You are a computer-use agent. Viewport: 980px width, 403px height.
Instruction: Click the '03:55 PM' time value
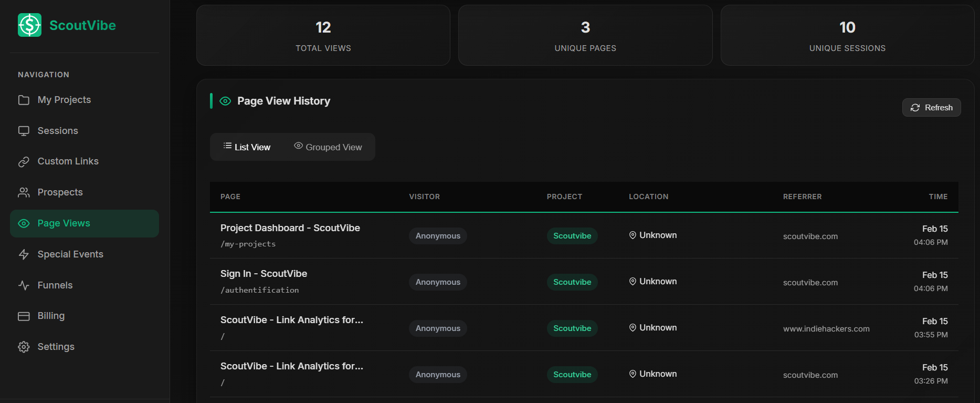931,335
